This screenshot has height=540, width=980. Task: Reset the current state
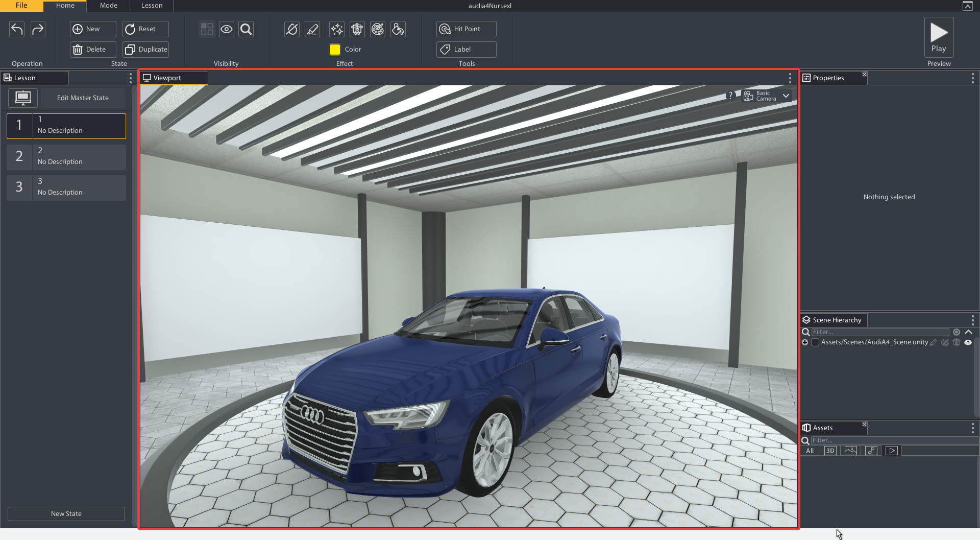[x=145, y=29]
